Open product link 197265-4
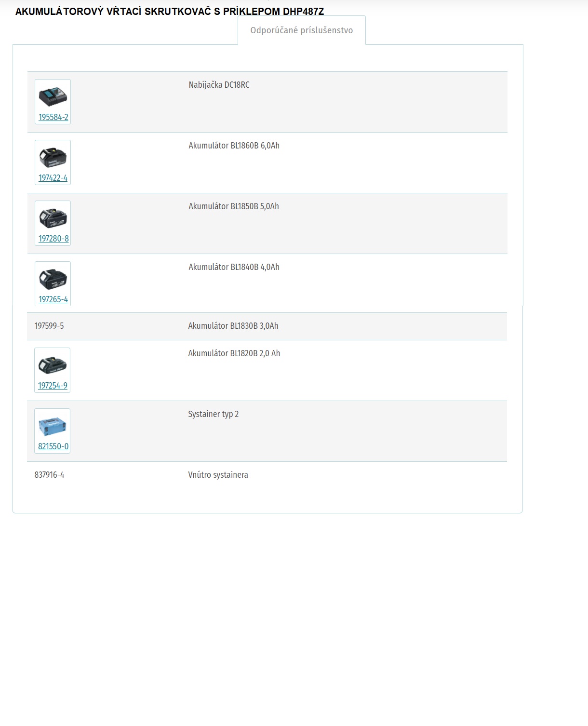588x726 pixels. click(x=53, y=299)
